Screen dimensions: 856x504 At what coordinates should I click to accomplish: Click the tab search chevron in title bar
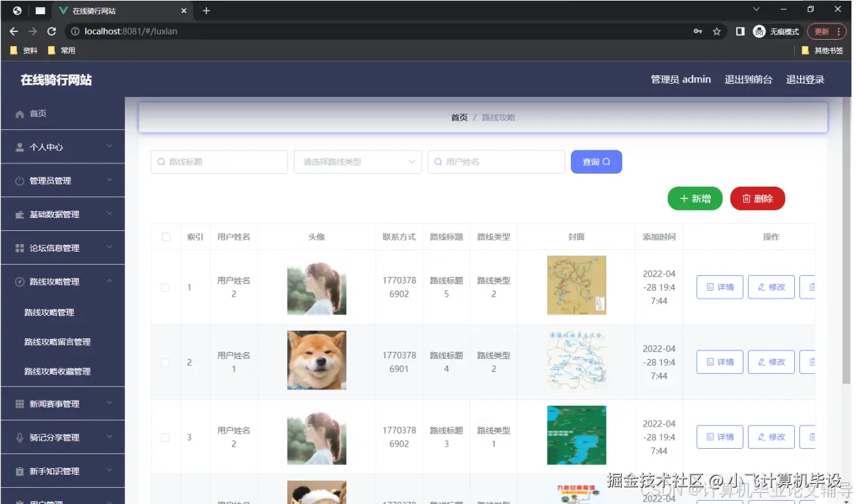coord(756,10)
